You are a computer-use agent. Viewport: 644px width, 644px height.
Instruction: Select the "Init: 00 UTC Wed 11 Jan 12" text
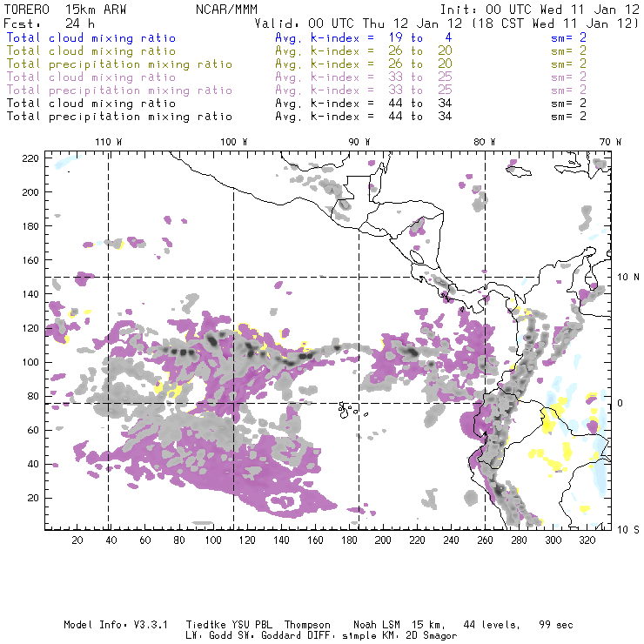point(540,10)
